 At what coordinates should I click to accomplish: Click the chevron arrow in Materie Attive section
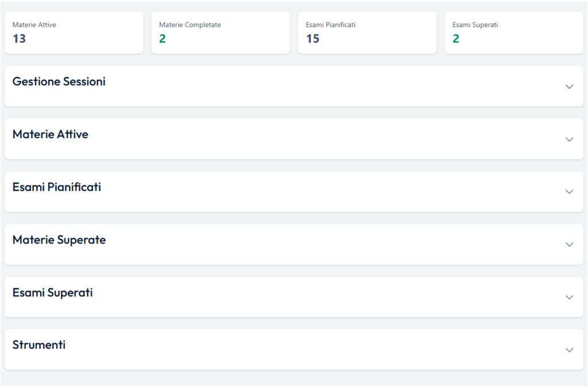[569, 139]
